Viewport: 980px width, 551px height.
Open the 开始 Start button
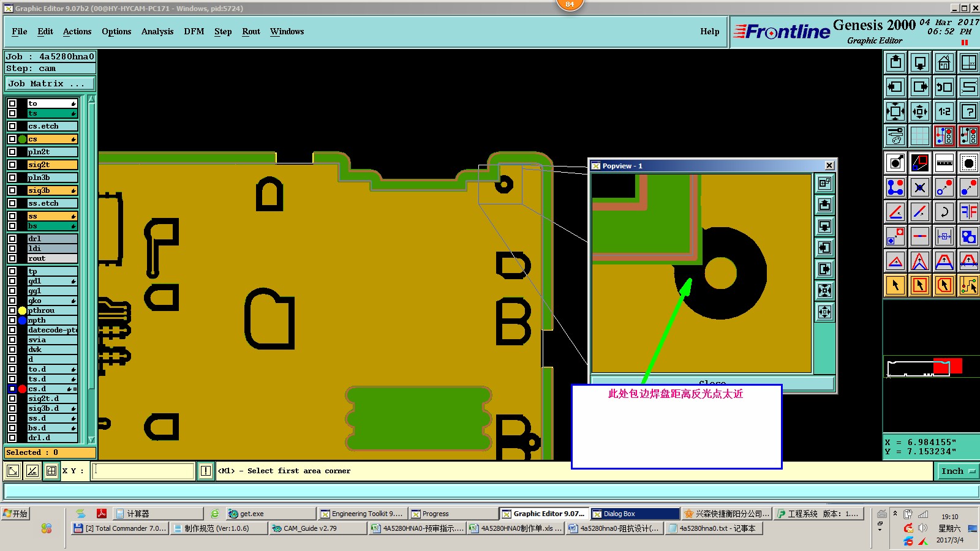point(16,514)
